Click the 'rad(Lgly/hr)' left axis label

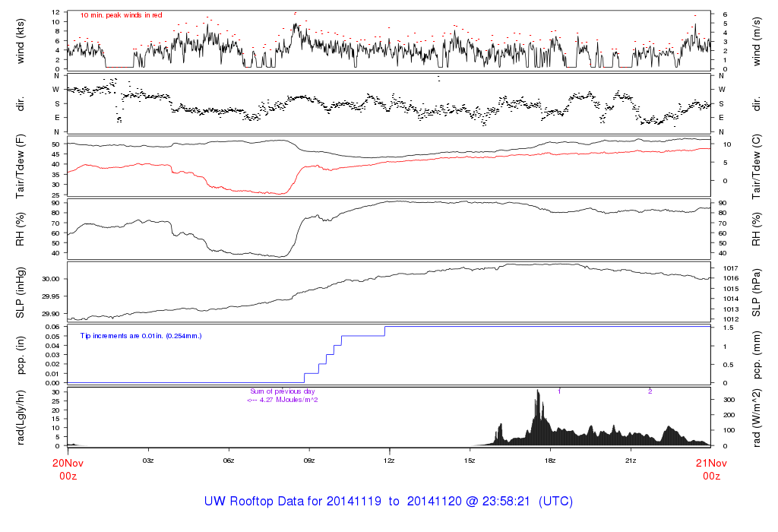(x=21, y=416)
